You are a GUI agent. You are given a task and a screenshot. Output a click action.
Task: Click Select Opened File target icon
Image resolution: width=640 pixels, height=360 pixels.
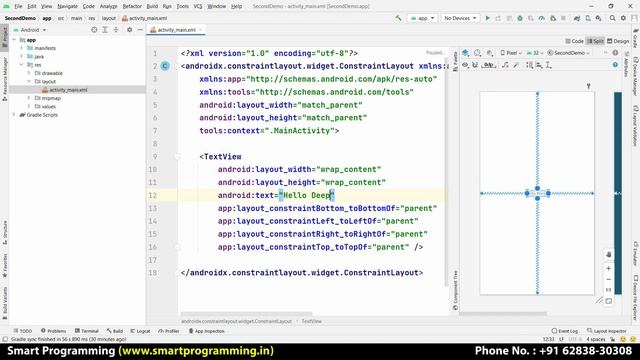(94, 30)
